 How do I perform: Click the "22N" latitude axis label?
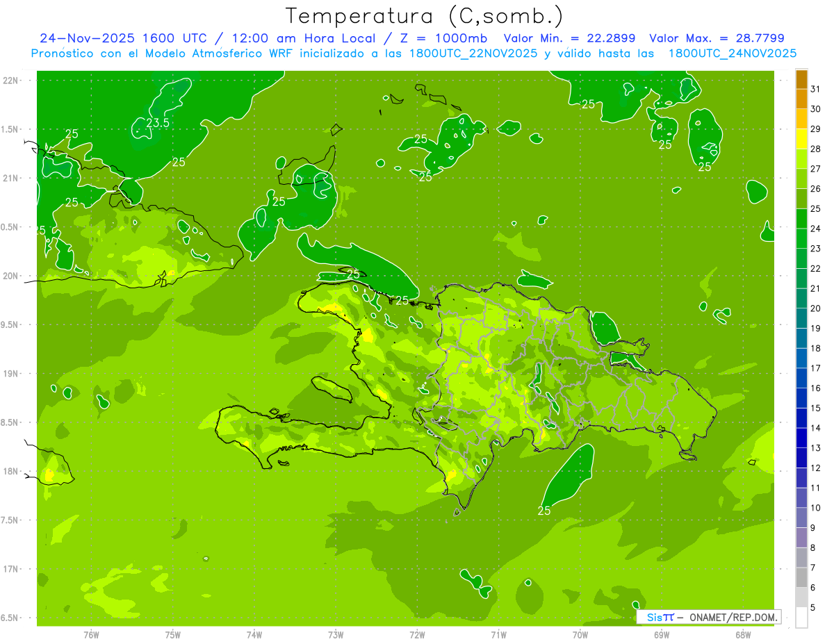(10, 81)
